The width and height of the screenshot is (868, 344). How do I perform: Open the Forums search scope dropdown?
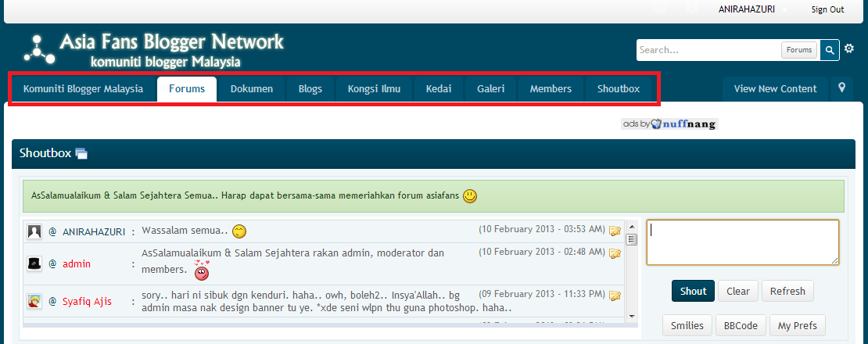click(799, 50)
